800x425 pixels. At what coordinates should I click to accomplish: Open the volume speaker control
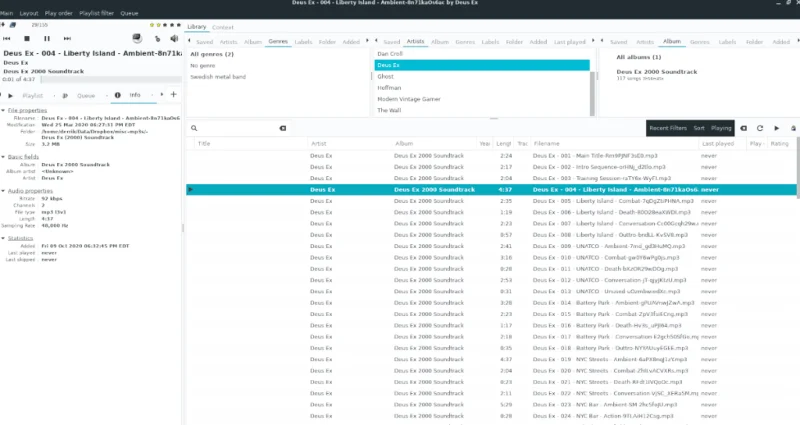[174, 38]
